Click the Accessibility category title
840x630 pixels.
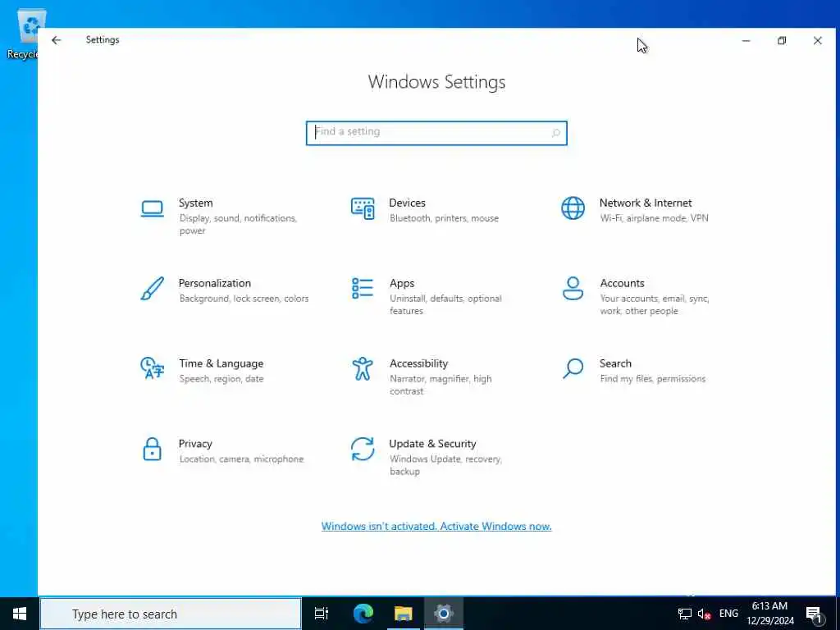[418, 363]
